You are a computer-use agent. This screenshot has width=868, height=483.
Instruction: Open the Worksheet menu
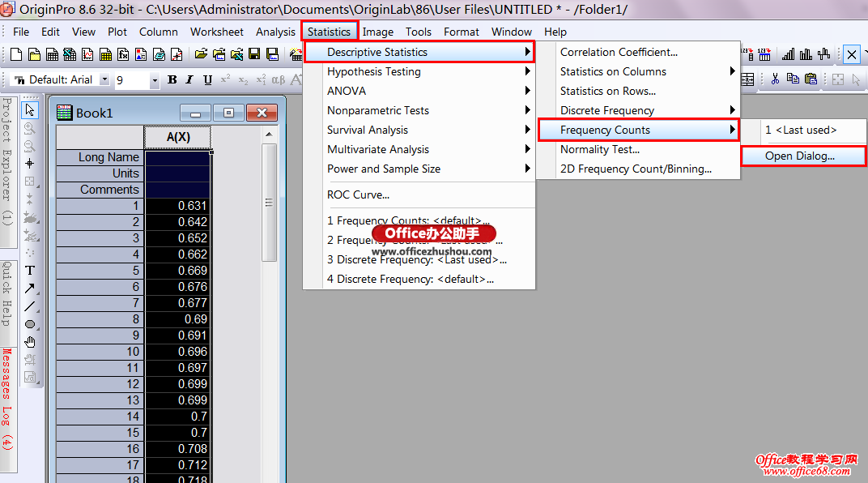(216, 32)
